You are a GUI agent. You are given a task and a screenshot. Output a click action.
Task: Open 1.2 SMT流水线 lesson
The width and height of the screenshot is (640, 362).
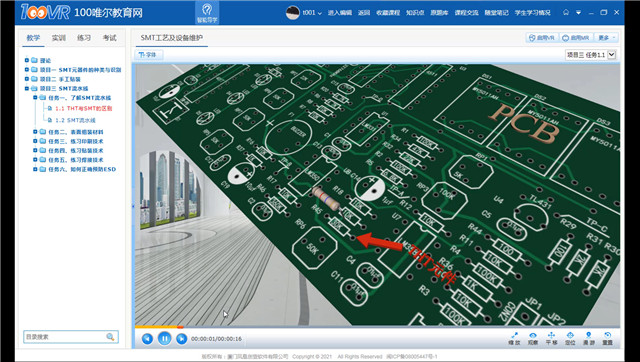pyautogui.click(x=76, y=120)
